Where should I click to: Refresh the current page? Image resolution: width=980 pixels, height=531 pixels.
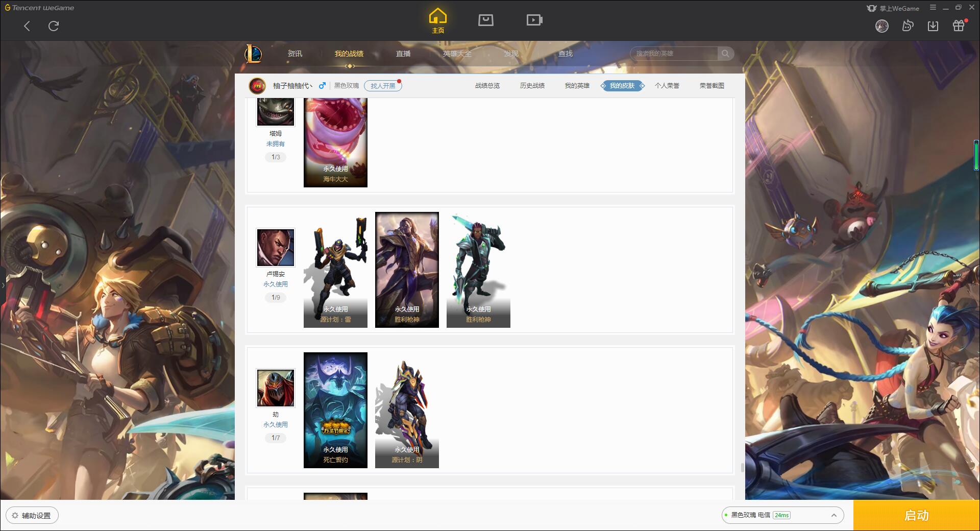point(54,26)
